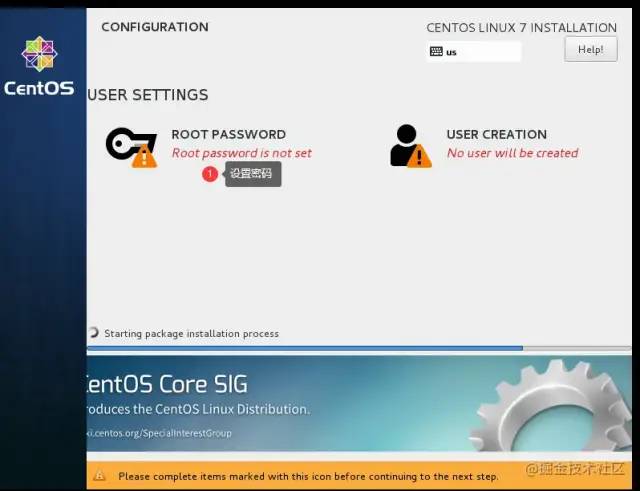Click the CONFIGURATION heading
The width and height of the screenshot is (640, 491).
[155, 27]
